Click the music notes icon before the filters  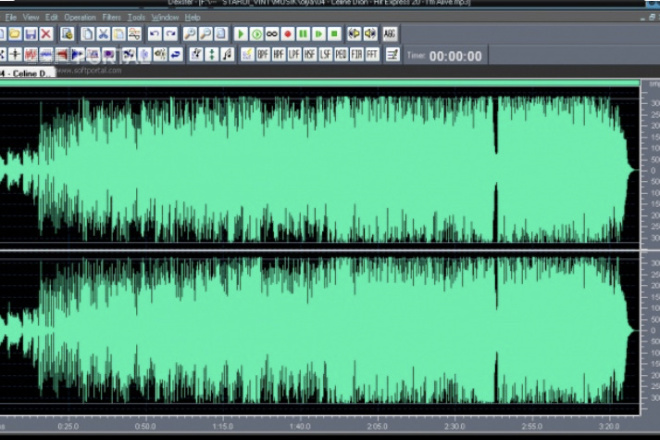click(227, 54)
